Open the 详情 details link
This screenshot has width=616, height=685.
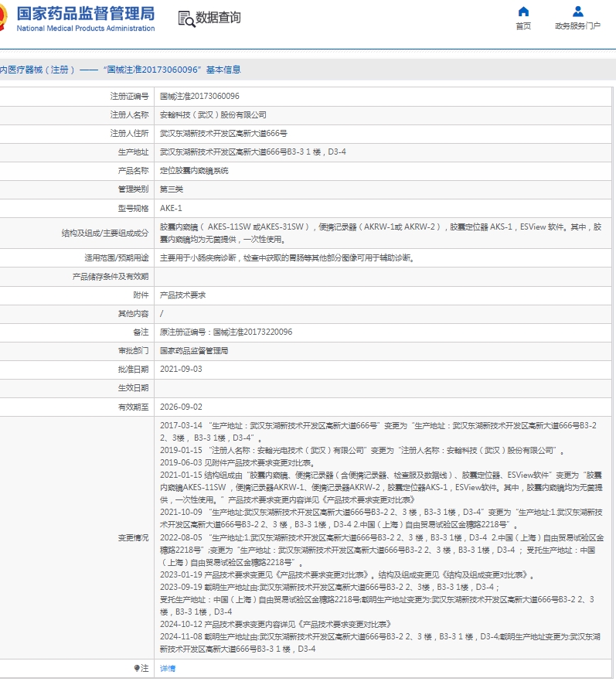click(168, 669)
